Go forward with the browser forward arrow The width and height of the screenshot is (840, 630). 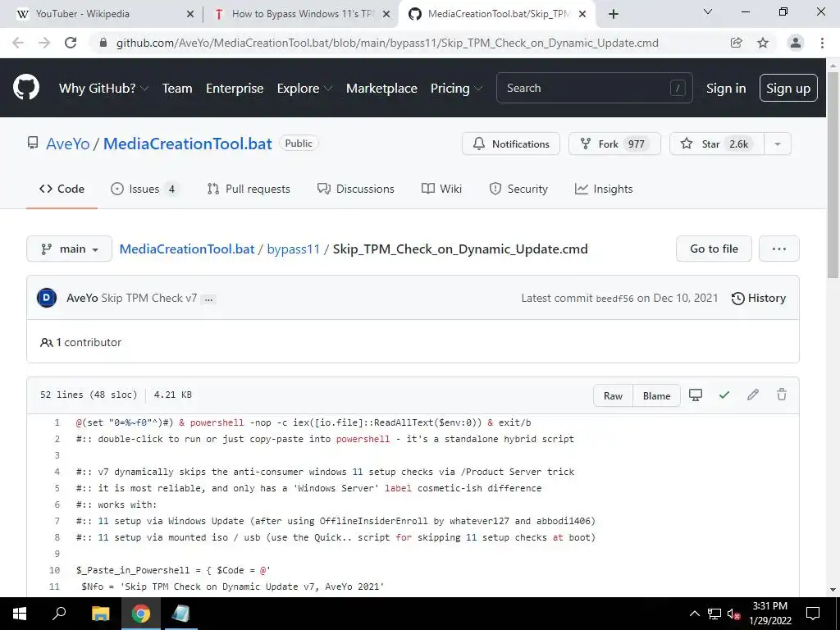44,43
